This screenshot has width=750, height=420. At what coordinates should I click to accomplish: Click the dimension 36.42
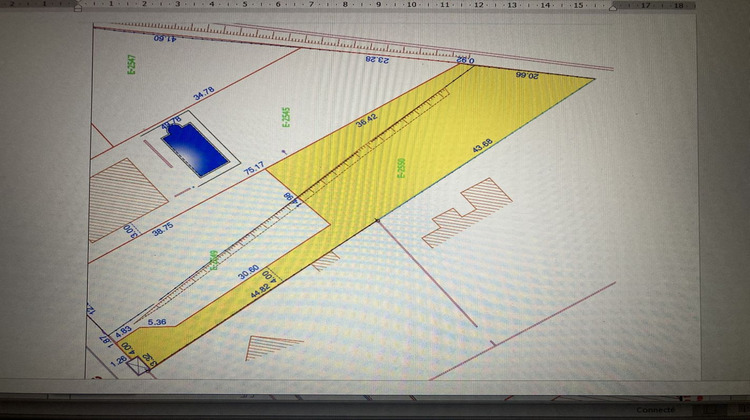(x=367, y=120)
